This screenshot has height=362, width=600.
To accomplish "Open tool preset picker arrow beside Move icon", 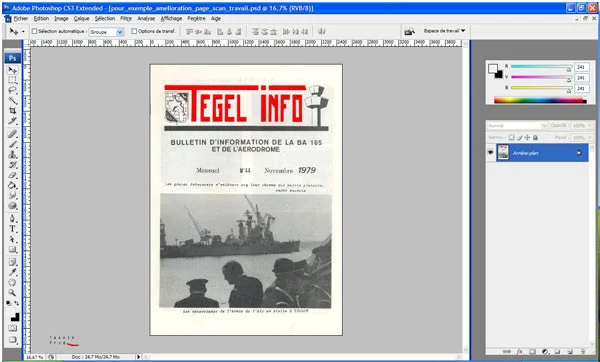I will pos(23,32).
